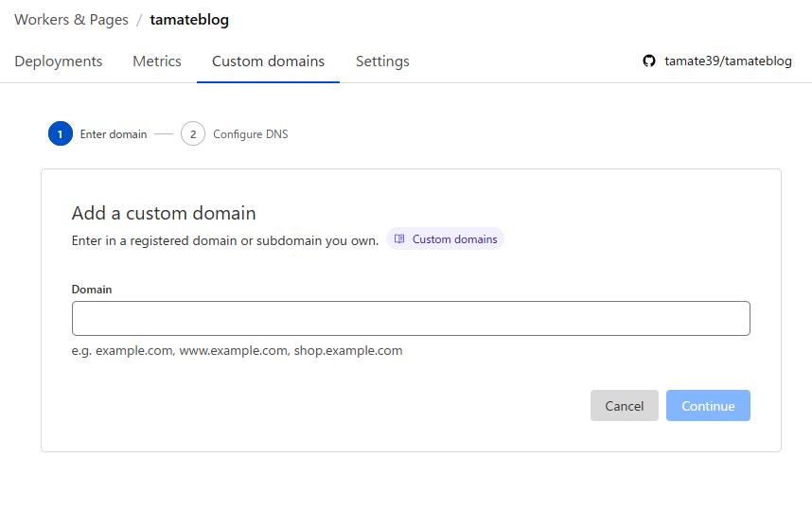Click the Configure DNS step label

[251, 134]
